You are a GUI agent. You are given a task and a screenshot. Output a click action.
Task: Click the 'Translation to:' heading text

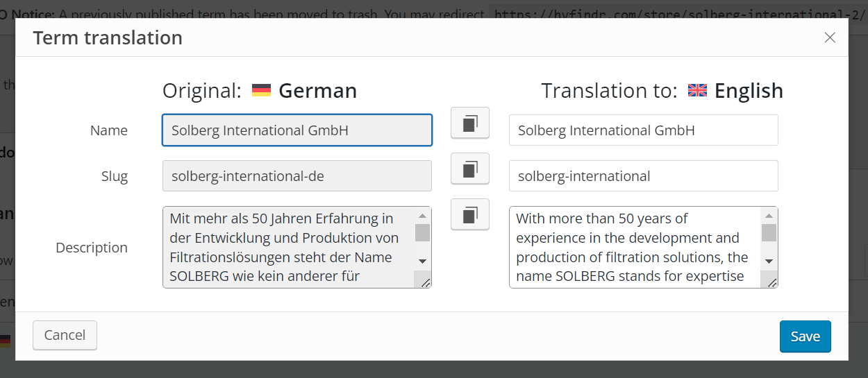coord(609,91)
